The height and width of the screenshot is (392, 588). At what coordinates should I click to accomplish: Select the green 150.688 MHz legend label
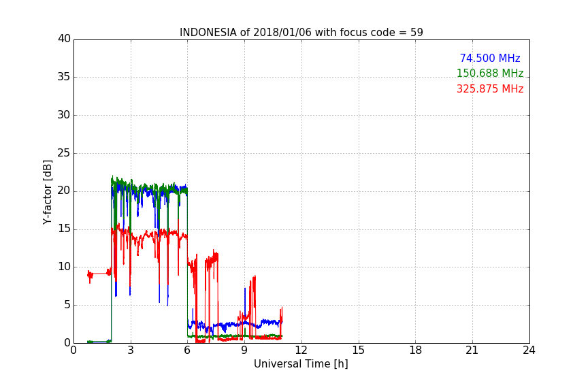coord(490,73)
